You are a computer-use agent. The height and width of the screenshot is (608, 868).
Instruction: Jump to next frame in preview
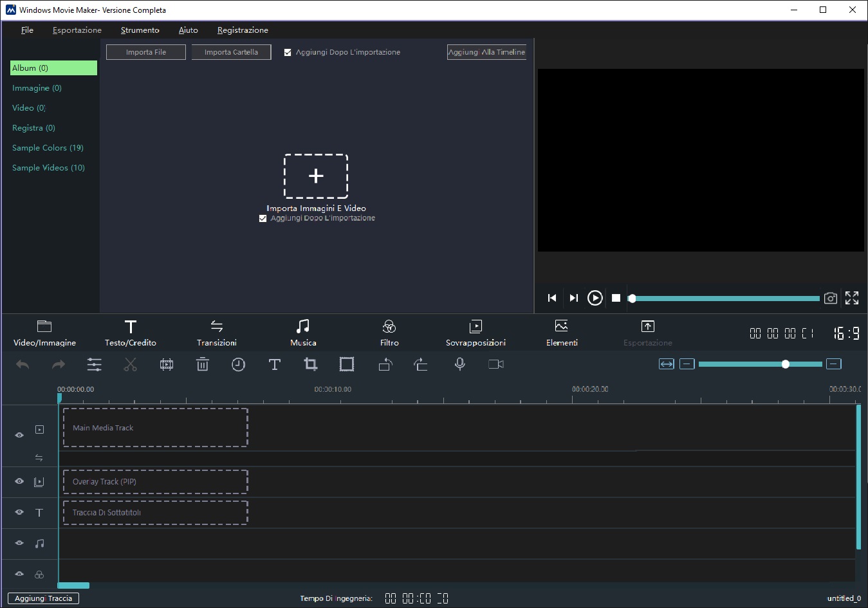click(x=574, y=298)
